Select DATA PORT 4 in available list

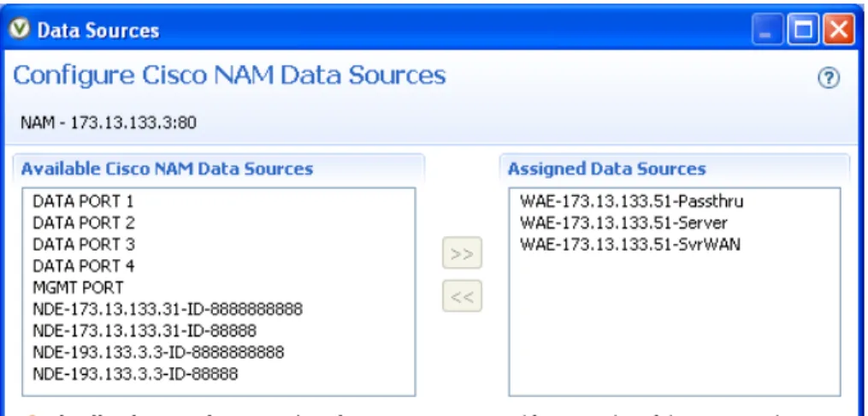(x=84, y=266)
